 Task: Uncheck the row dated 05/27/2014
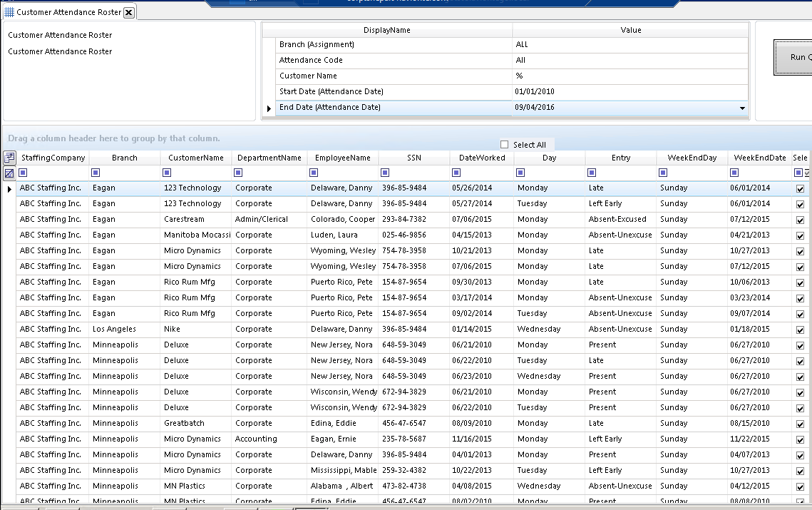[x=800, y=204]
